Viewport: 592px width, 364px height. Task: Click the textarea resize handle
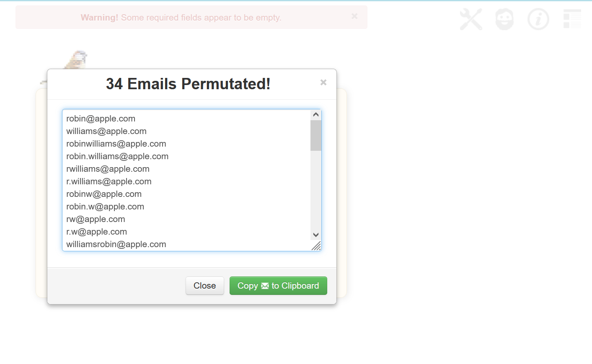tap(317, 246)
